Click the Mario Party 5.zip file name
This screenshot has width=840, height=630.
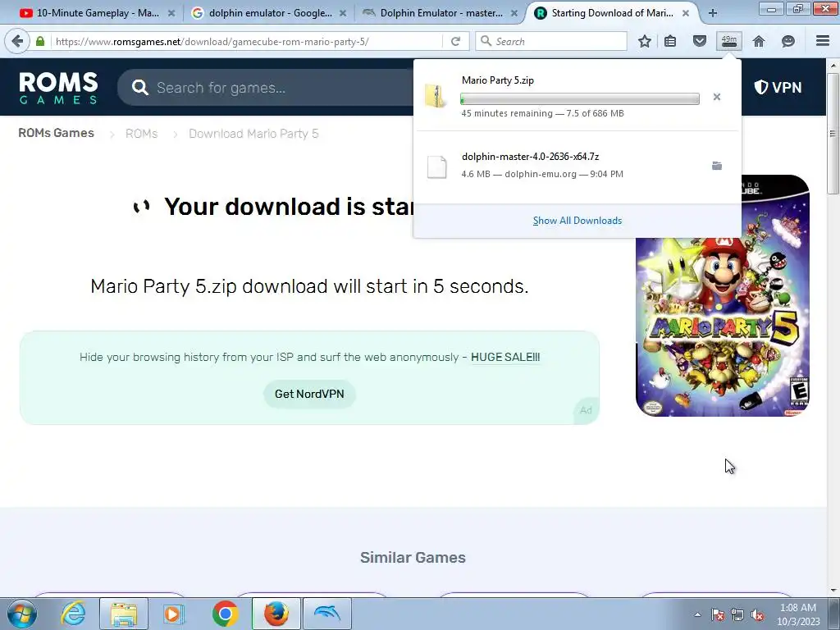(498, 80)
